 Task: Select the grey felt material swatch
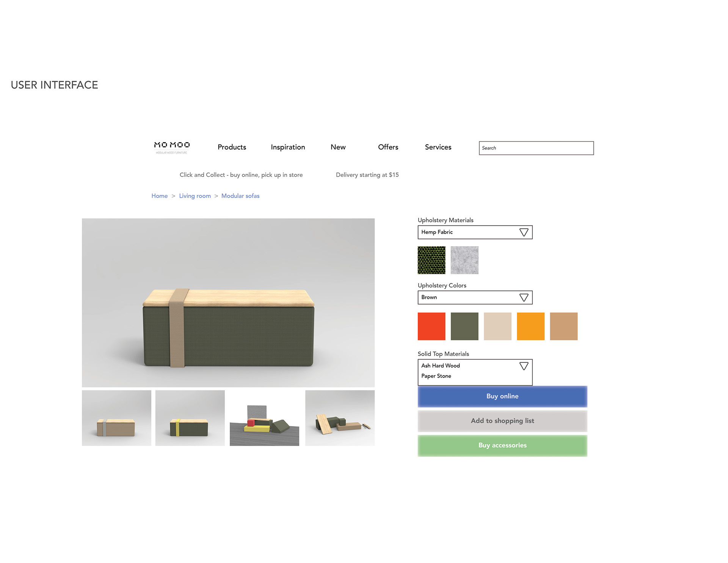tap(464, 260)
